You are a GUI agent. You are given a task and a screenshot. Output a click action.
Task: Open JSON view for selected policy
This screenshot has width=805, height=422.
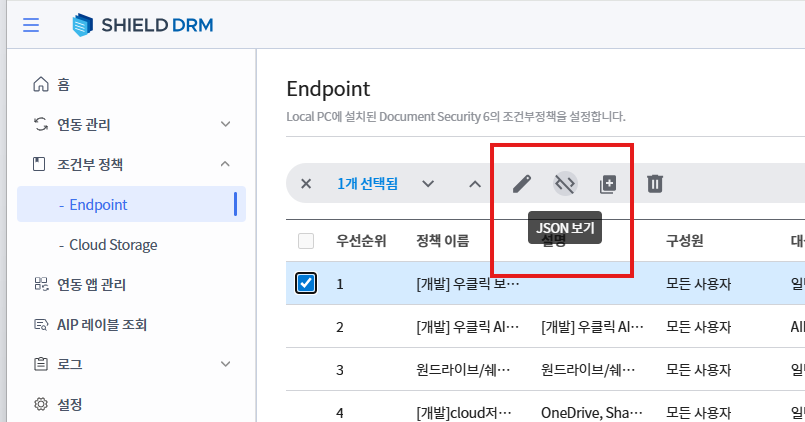tap(566, 183)
